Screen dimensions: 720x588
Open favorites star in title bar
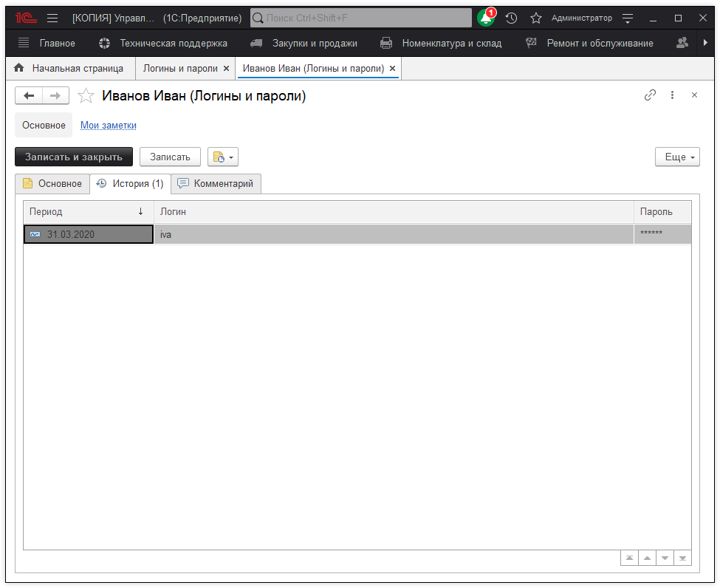536,18
